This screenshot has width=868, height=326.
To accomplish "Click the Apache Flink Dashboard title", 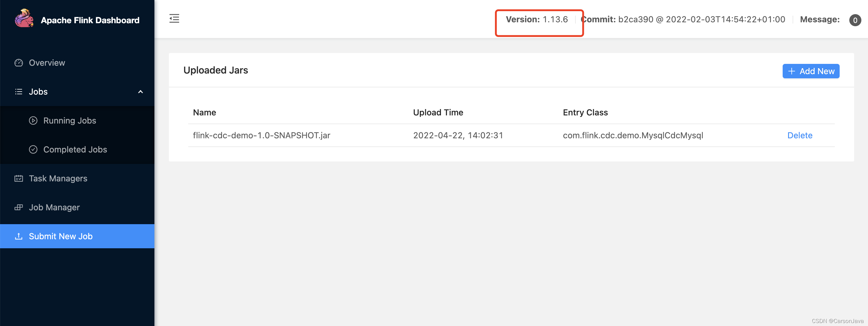I will pyautogui.click(x=90, y=20).
